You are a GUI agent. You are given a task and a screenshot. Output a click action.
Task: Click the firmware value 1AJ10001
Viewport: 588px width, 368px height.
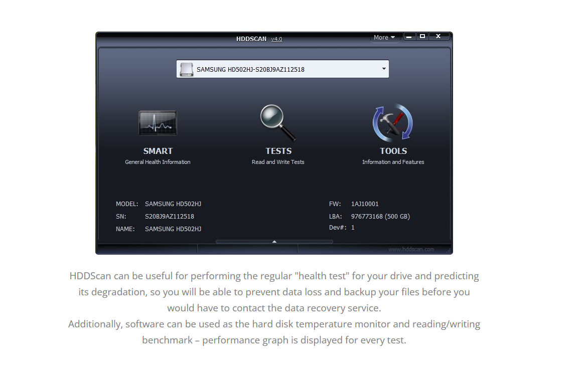(365, 204)
